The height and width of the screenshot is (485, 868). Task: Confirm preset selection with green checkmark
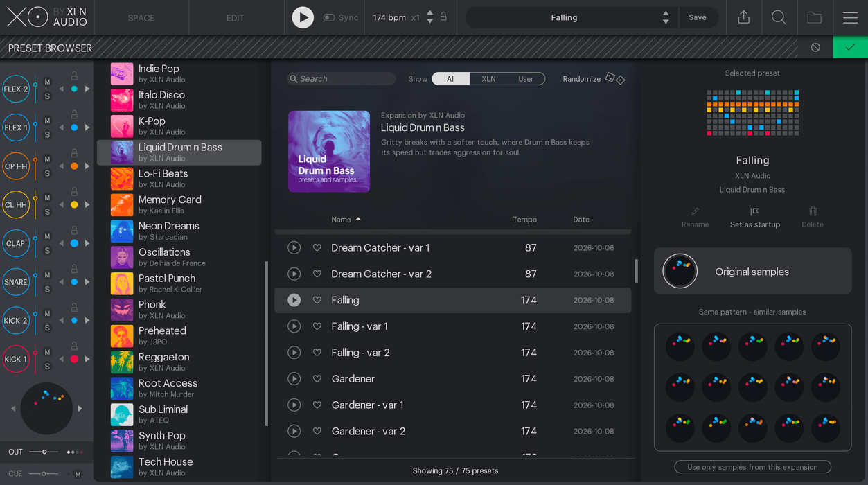[850, 48]
